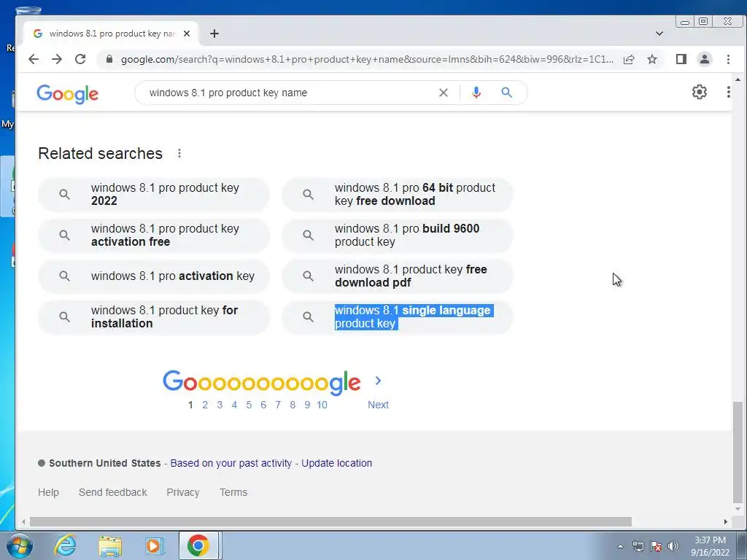Start voice search with microphone
This screenshot has height=560, width=747.
[x=476, y=93]
